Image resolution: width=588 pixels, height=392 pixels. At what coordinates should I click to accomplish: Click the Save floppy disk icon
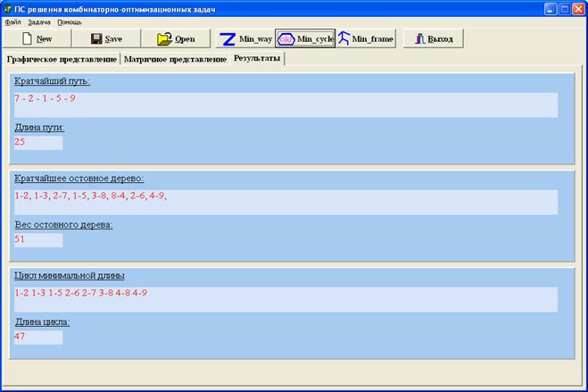(96, 39)
